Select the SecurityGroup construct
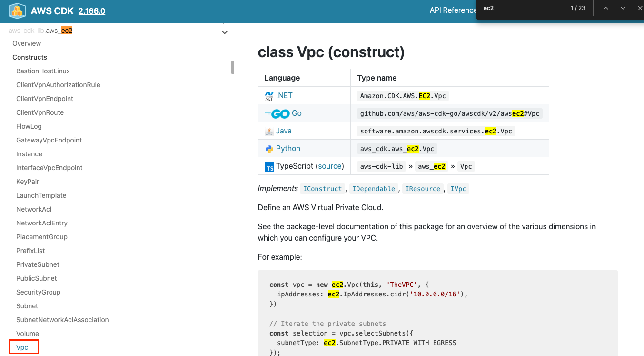This screenshot has height=356, width=644. click(x=38, y=292)
